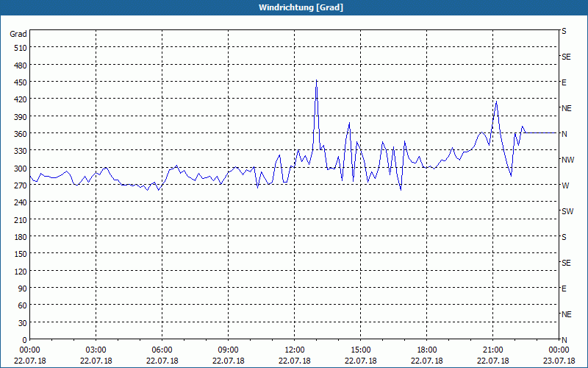Select the 18:00 time axis label
Image resolution: width=588 pixels, height=368 pixels.
point(427,350)
